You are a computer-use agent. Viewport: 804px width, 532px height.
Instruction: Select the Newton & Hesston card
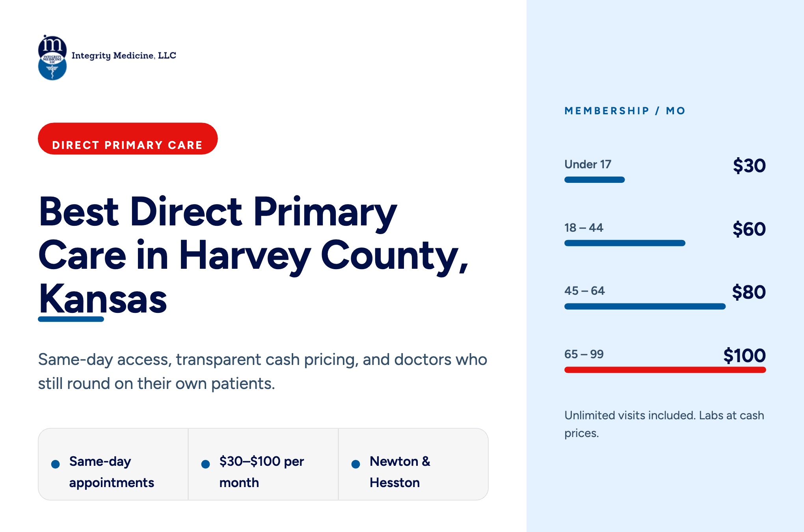(x=413, y=464)
